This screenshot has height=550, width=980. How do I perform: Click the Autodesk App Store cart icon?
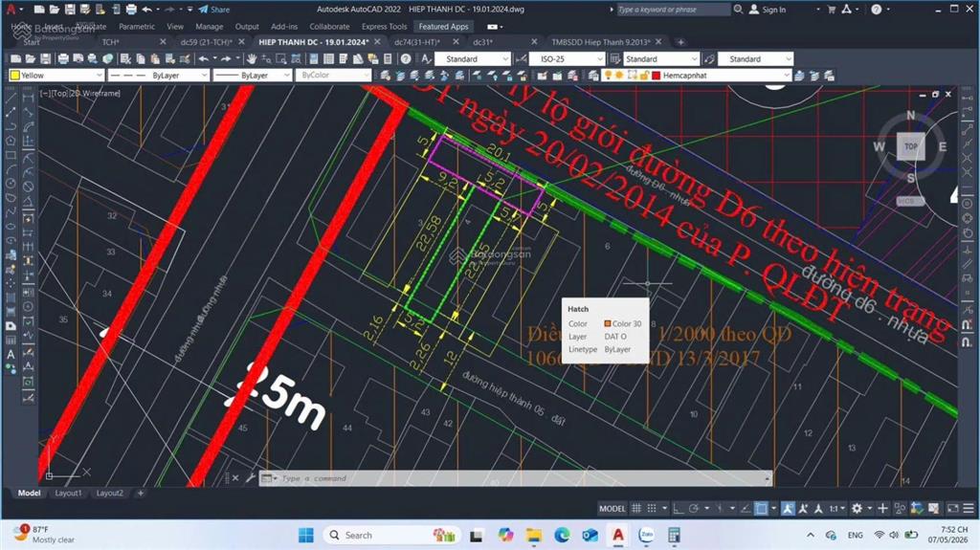click(x=832, y=10)
